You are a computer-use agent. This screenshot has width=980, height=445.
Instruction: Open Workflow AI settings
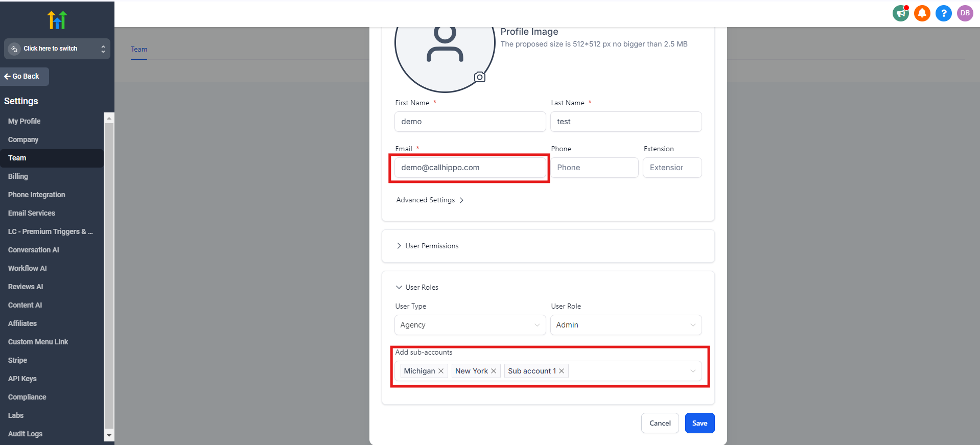click(27, 268)
